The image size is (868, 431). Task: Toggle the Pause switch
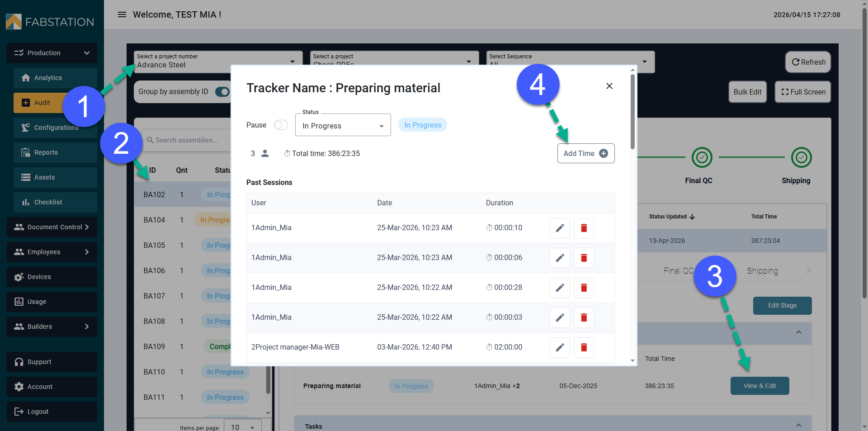tap(281, 125)
